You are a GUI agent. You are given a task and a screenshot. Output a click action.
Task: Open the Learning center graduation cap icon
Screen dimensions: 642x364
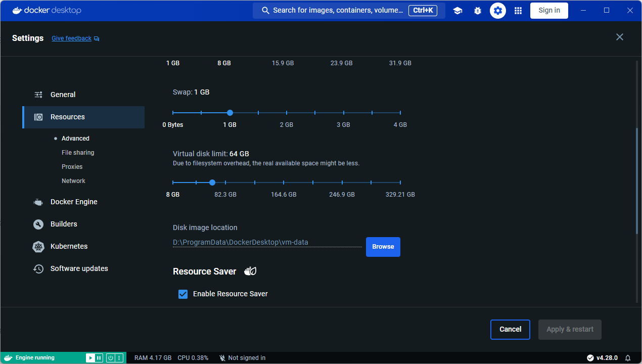pyautogui.click(x=457, y=11)
